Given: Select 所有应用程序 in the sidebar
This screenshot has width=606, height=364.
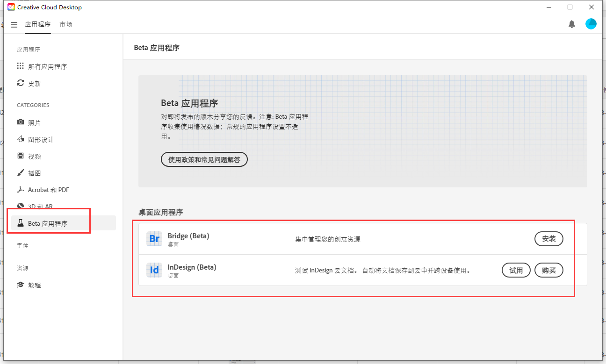Looking at the screenshot, I should [48, 67].
